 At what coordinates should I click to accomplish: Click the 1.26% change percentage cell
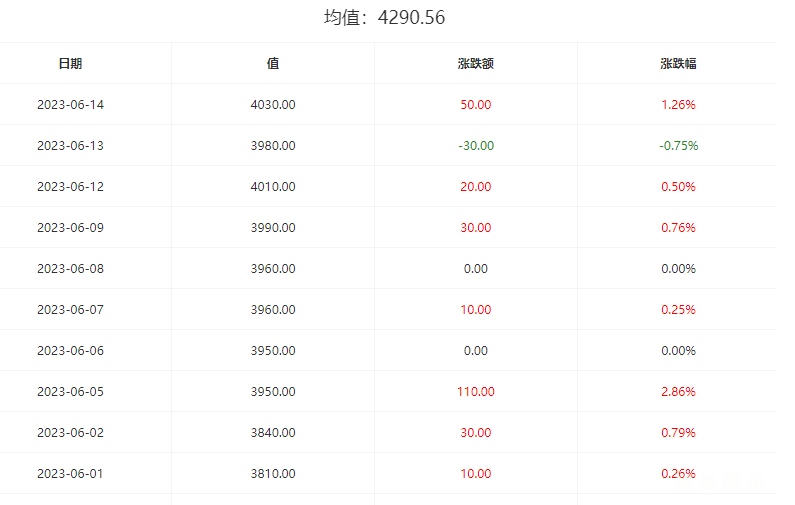click(x=678, y=105)
